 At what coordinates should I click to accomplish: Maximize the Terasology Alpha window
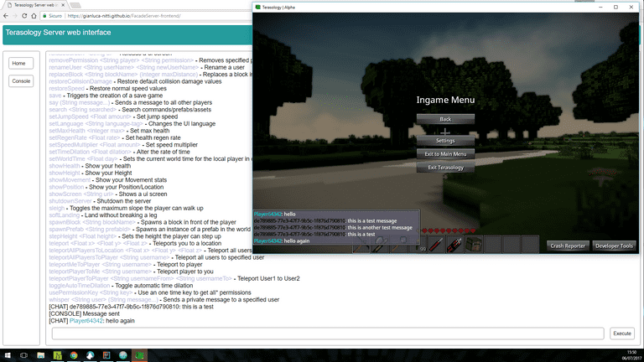(x=615, y=7)
